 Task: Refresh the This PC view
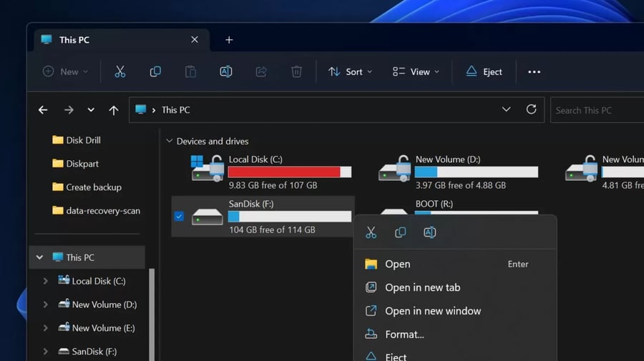pos(531,109)
